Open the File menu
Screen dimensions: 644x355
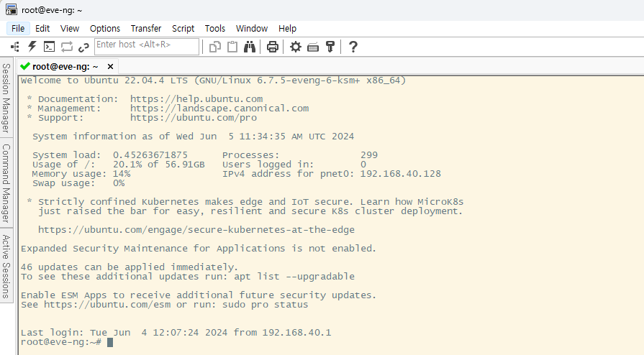18,28
